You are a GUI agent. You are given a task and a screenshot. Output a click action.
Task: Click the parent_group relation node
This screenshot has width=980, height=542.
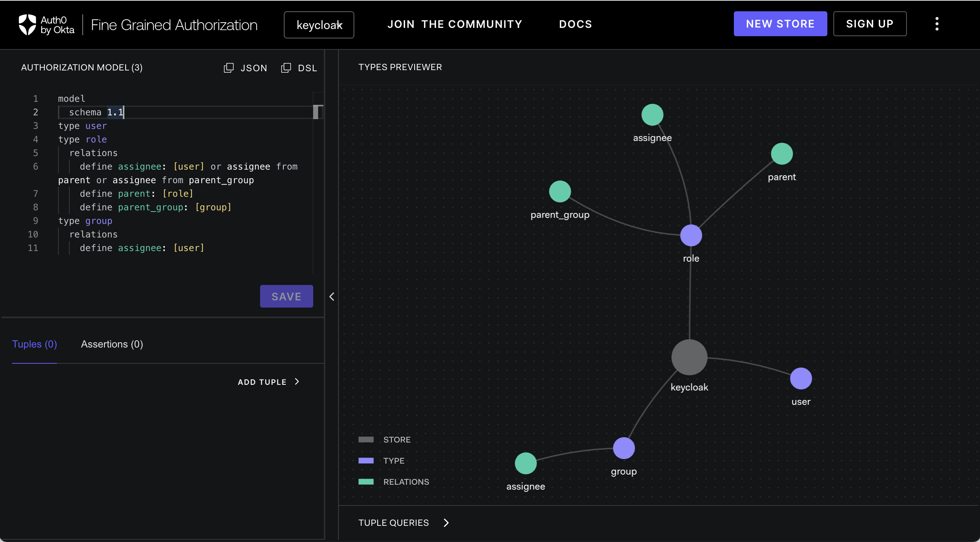[560, 191]
